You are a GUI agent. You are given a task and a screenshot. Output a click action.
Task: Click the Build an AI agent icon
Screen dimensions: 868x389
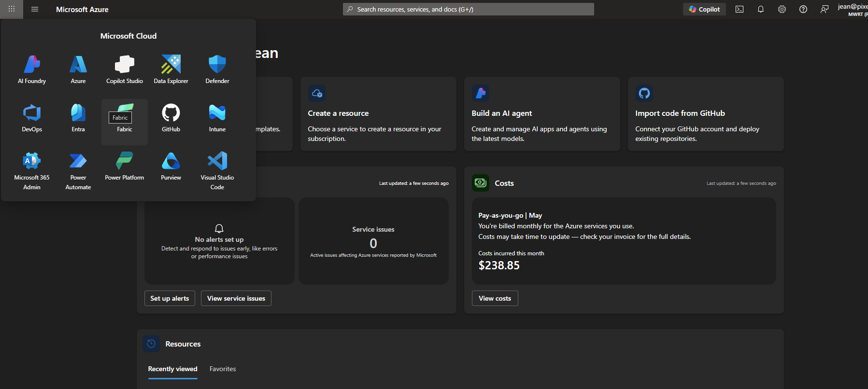(481, 93)
